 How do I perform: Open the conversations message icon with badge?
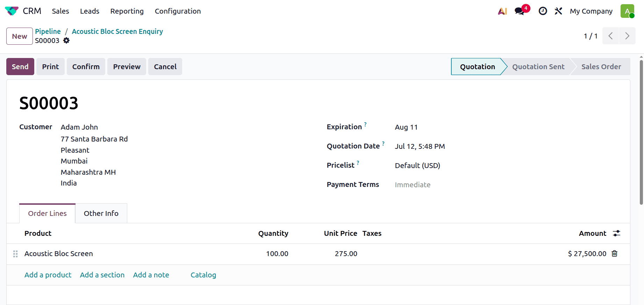tap(520, 11)
